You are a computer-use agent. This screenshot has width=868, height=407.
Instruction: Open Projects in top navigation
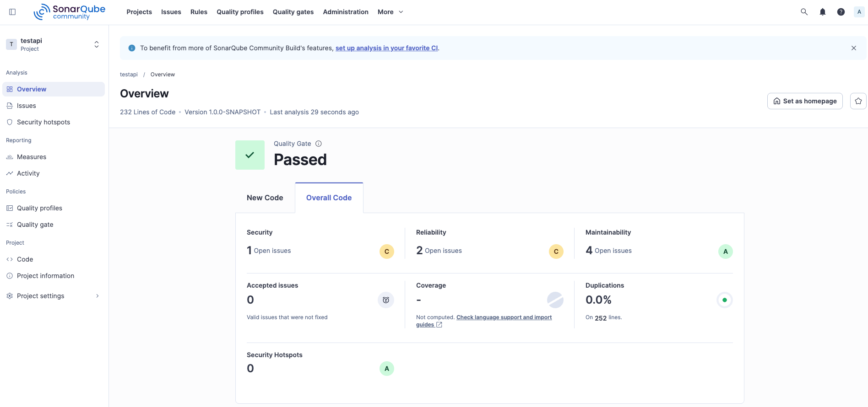[x=139, y=12]
